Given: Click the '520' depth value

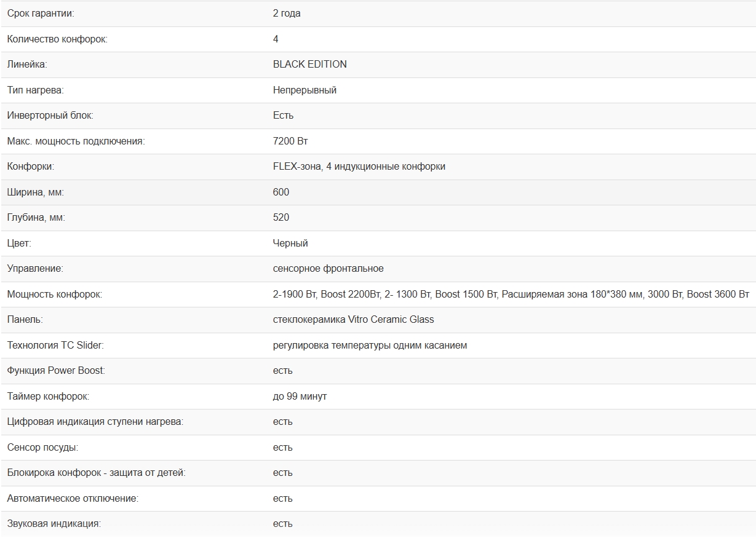Looking at the screenshot, I should (281, 218).
